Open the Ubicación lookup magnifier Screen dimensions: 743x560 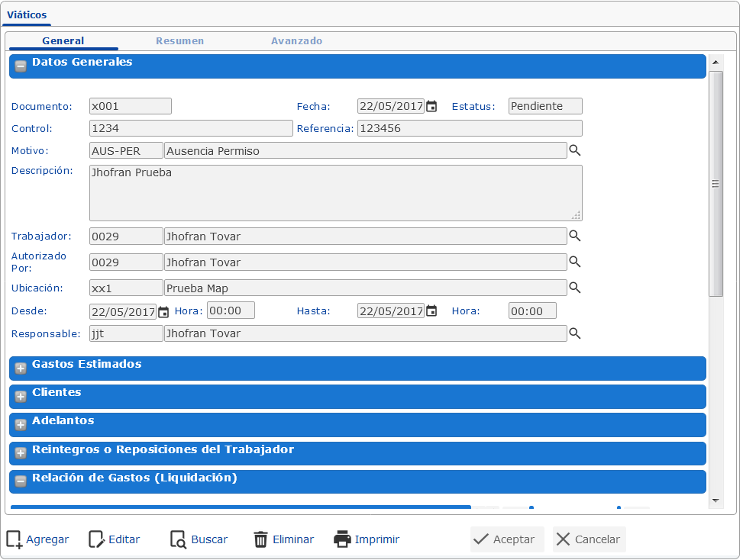pos(575,288)
